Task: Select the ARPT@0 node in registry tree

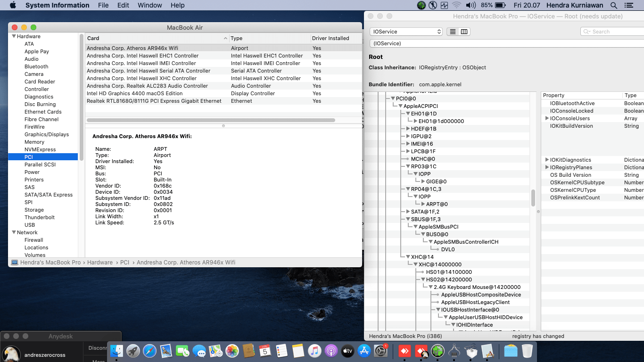Action: click(437, 204)
